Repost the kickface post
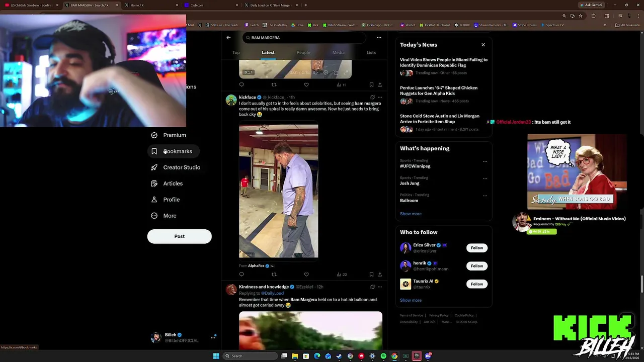This screenshot has width=644, height=362. (x=274, y=275)
